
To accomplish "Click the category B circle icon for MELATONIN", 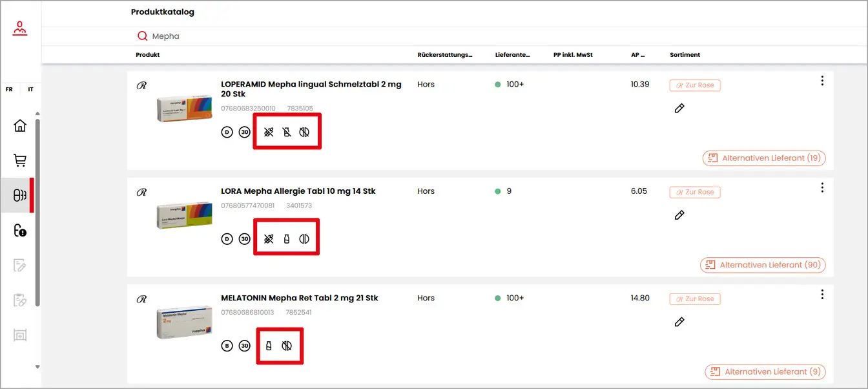I will (x=227, y=346).
